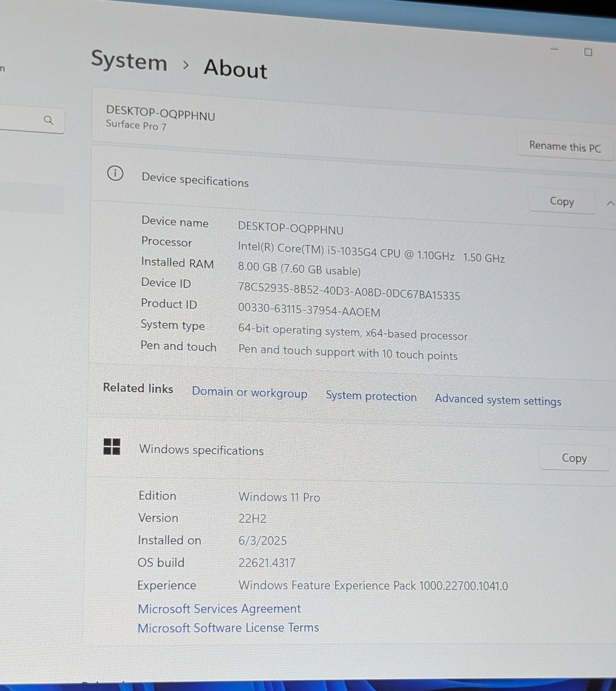Maximize the Settings window
616x691 pixels.
click(588, 52)
